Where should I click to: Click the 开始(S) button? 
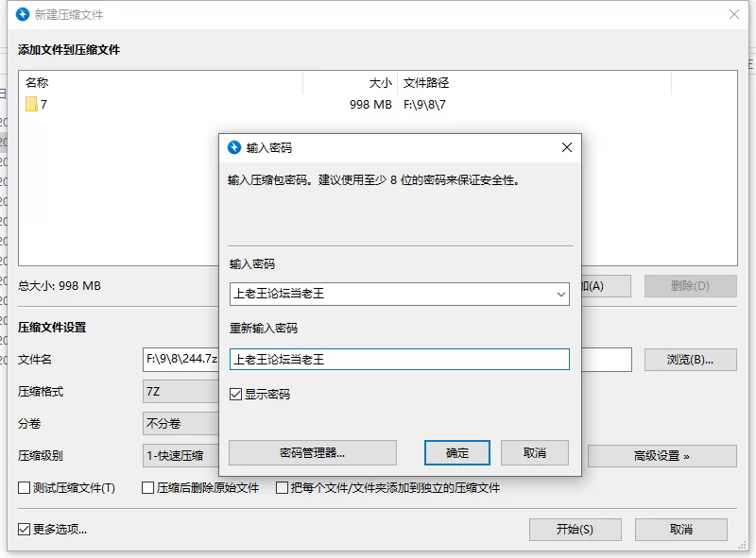575,530
